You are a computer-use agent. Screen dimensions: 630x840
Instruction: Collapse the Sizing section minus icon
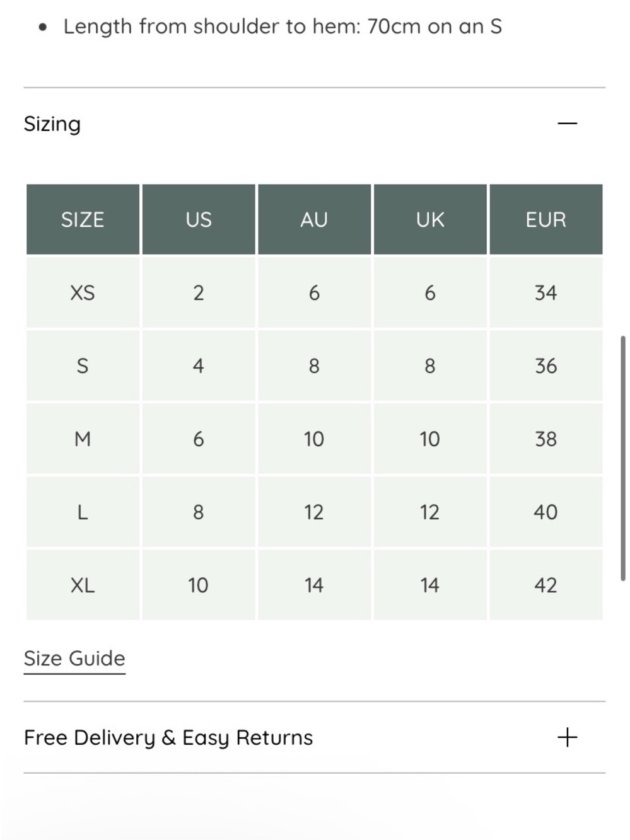click(567, 124)
